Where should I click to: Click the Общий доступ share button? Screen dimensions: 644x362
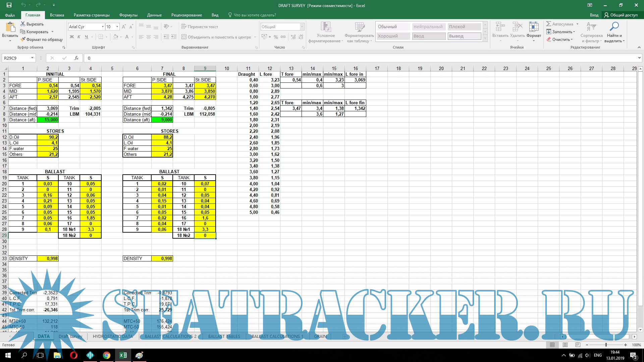click(621, 15)
